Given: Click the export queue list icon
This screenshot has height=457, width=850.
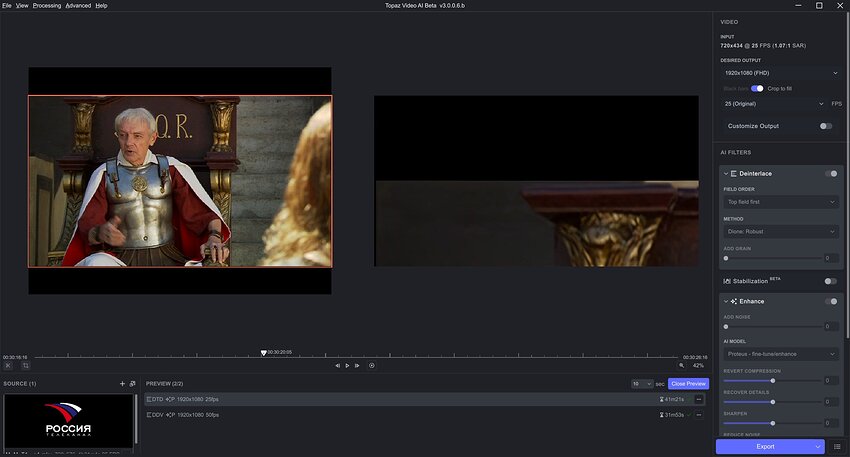Looking at the screenshot, I should pyautogui.click(x=838, y=447).
